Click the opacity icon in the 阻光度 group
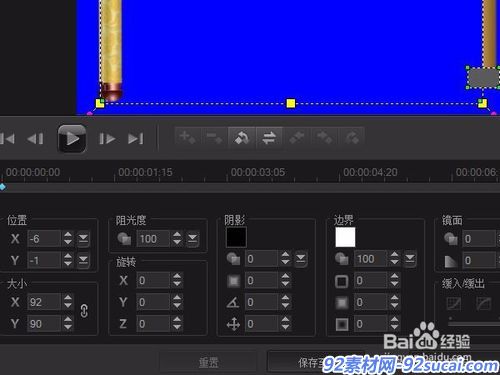 (124, 239)
